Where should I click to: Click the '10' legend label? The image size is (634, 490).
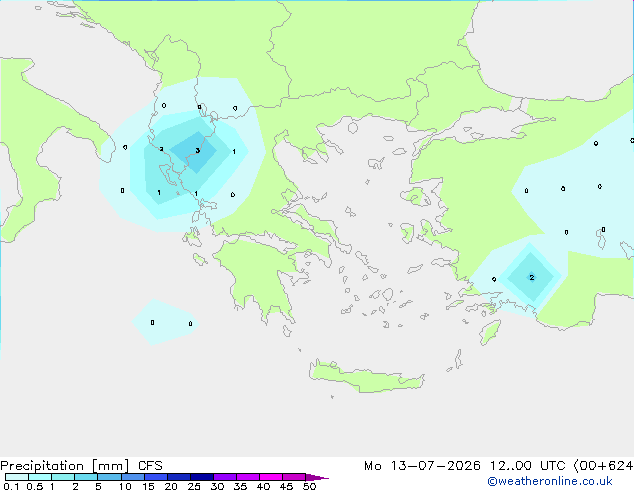(125, 486)
